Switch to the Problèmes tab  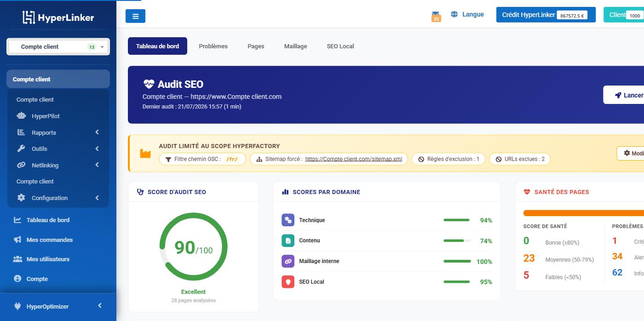[x=213, y=46]
